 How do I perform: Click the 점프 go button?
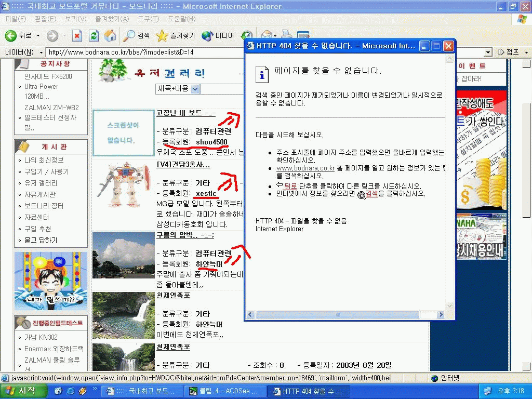coord(509,52)
